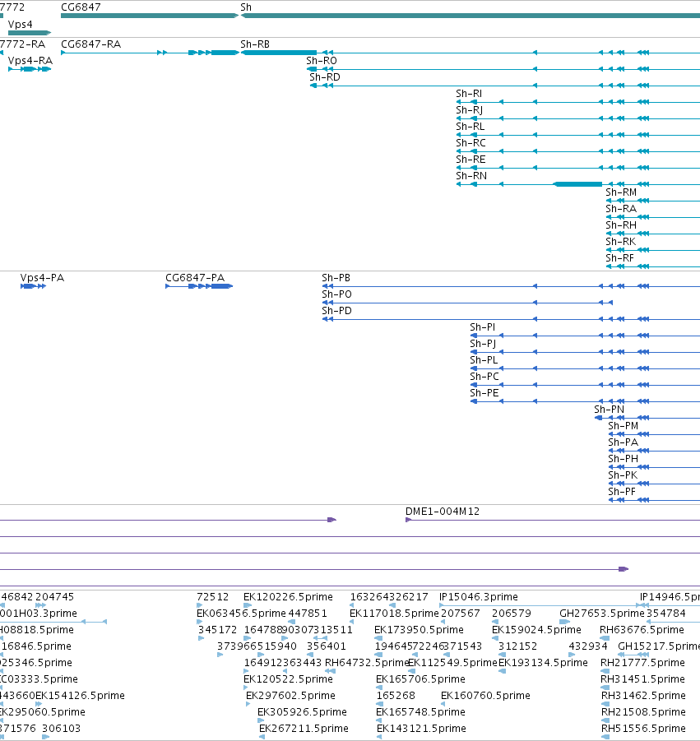Viewport: 700px width, 741px height.
Task: Select the Vps4-RA transcript label
Action: [30, 61]
